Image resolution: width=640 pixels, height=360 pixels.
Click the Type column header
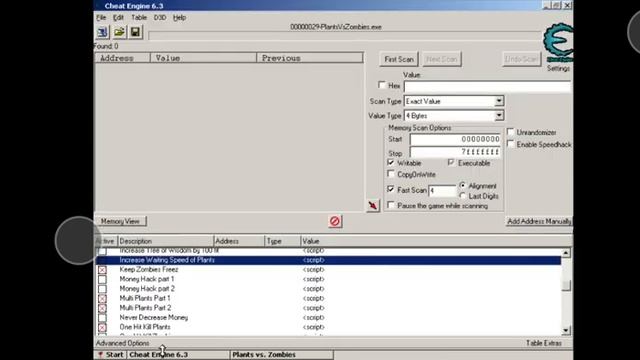pyautogui.click(x=282, y=241)
